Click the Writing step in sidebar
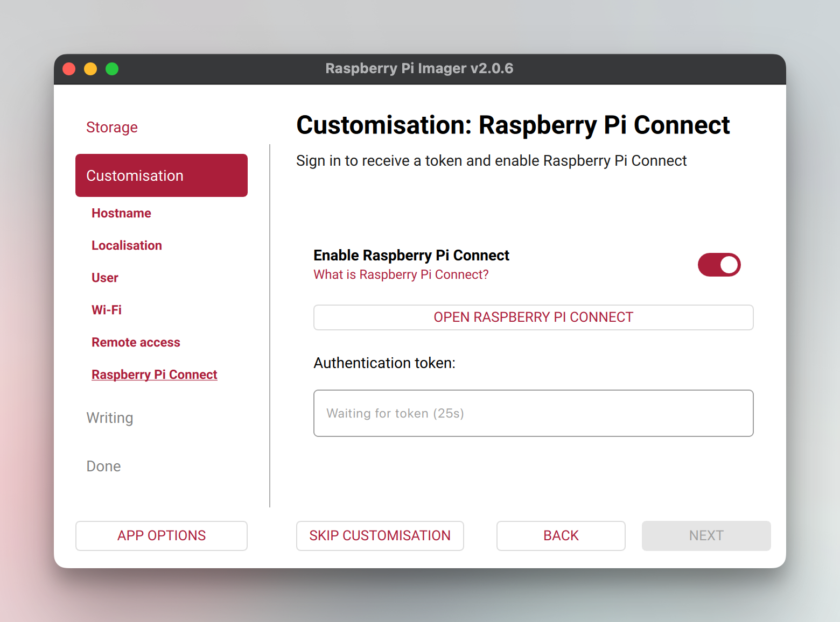Viewport: 840px width, 622px height. pyautogui.click(x=110, y=418)
